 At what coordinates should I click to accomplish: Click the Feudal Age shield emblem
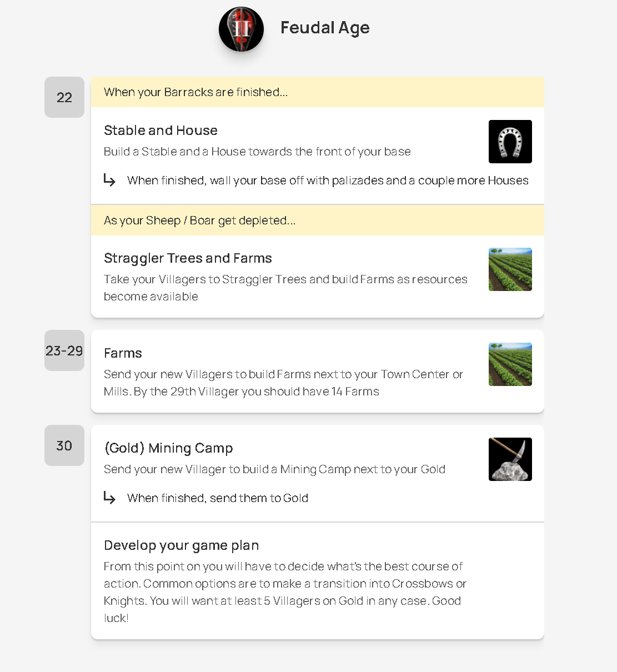pyautogui.click(x=241, y=29)
